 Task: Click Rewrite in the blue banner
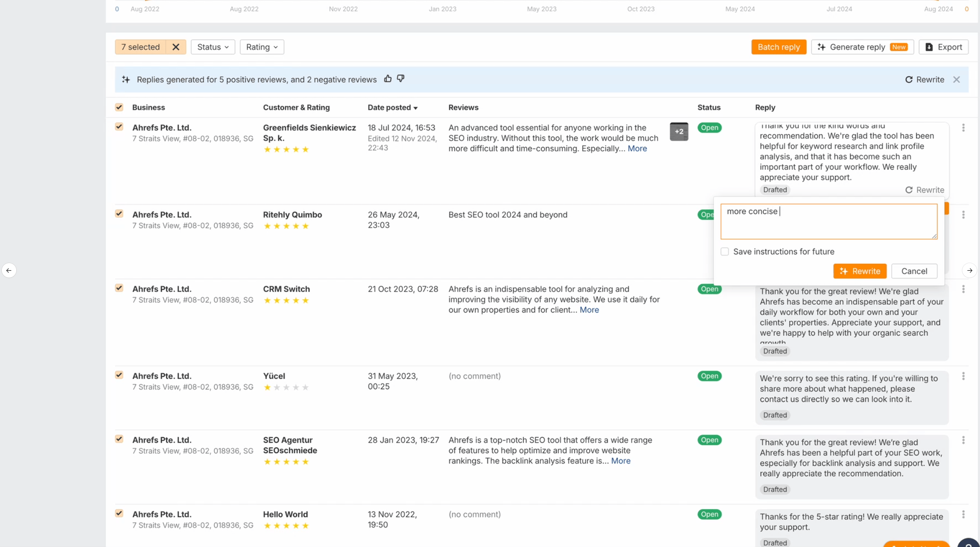[x=924, y=80]
